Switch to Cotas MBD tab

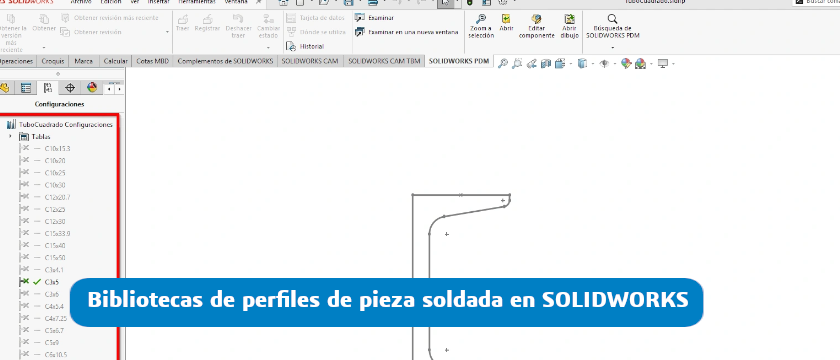point(153,61)
